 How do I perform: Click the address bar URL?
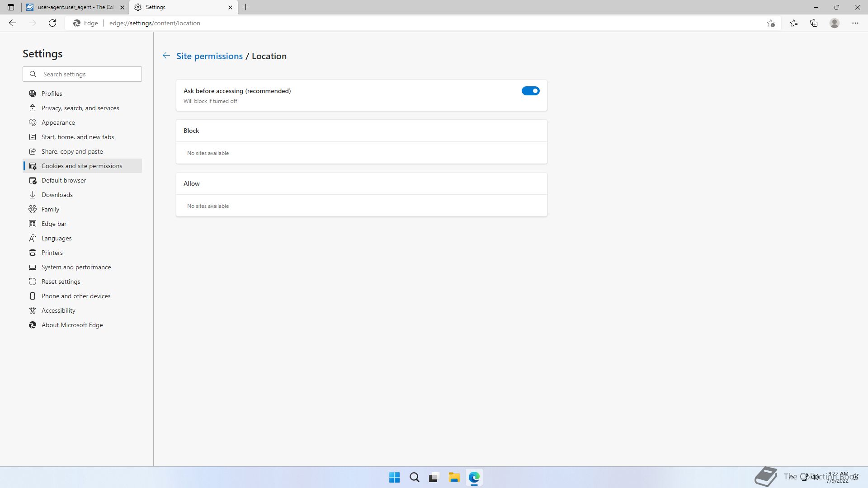[155, 23]
